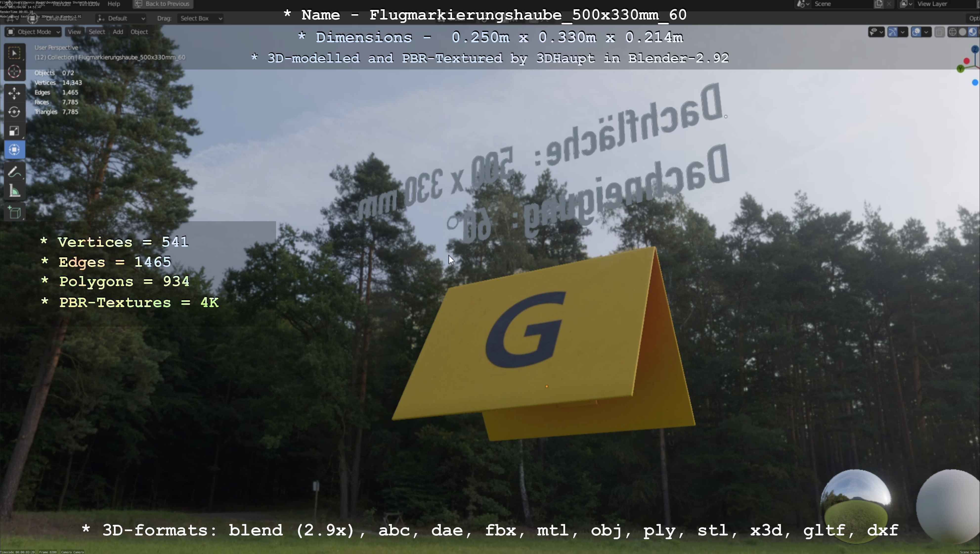Open the Object Mode dropdown

33,32
